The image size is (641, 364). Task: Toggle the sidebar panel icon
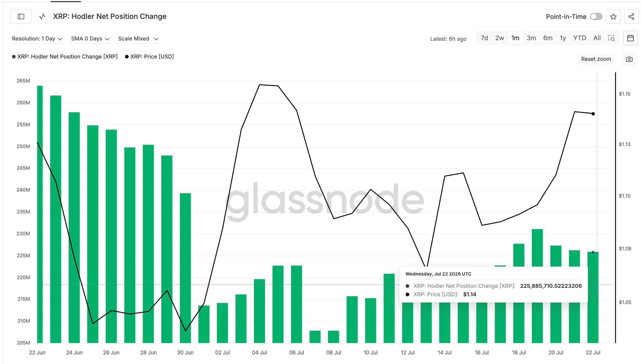pos(21,16)
